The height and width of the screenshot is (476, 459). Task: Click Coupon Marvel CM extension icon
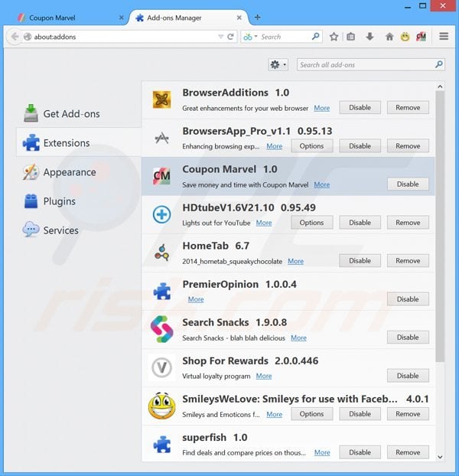(x=161, y=176)
